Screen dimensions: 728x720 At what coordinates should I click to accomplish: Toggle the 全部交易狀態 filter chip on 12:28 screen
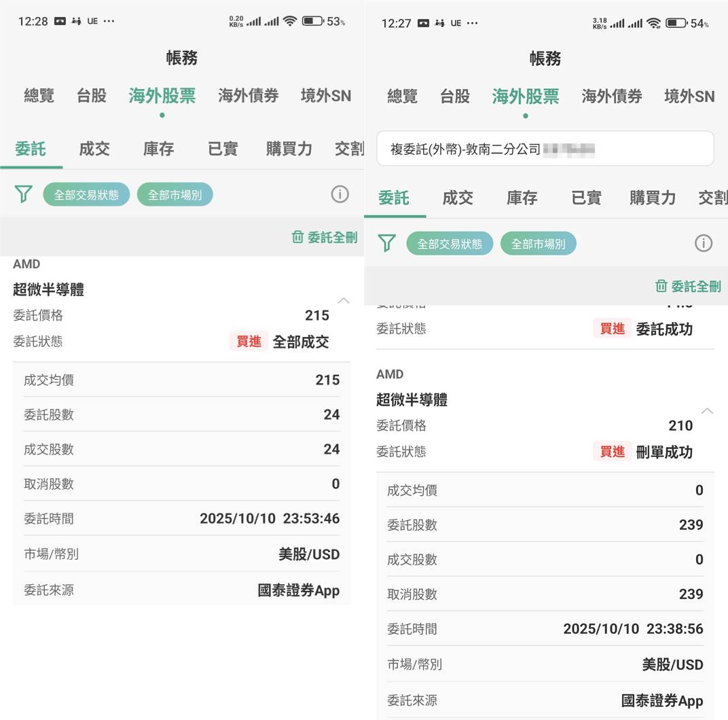86,195
